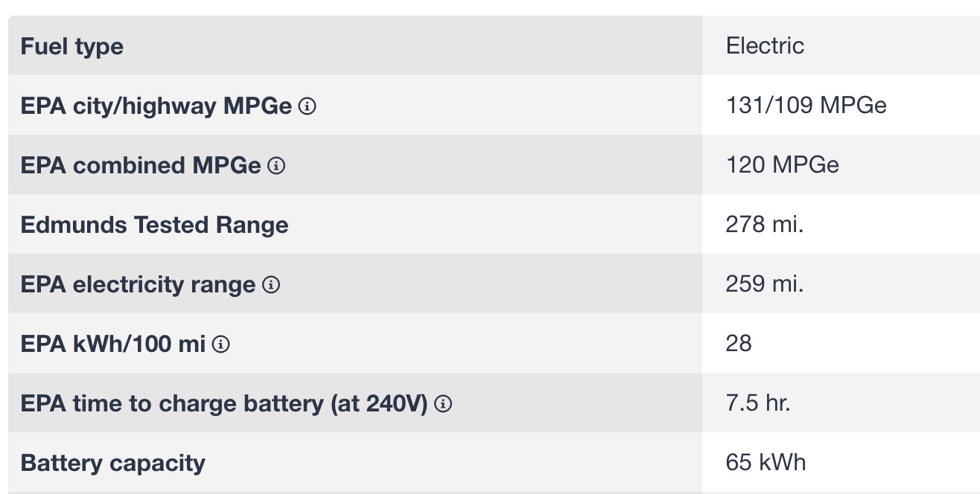Click the 278 mi. tested range value
Image resolution: width=980 pixels, height=494 pixels.
tap(765, 225)
